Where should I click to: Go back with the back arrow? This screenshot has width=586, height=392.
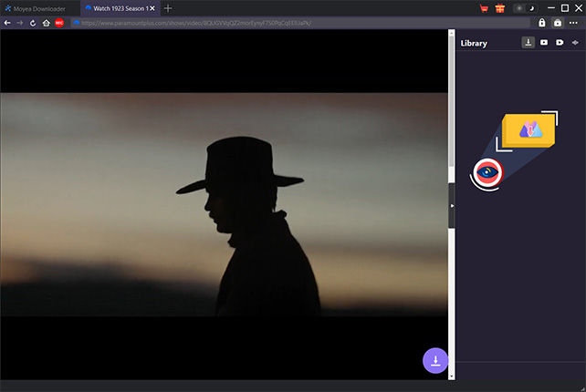(x=7, y=23)
